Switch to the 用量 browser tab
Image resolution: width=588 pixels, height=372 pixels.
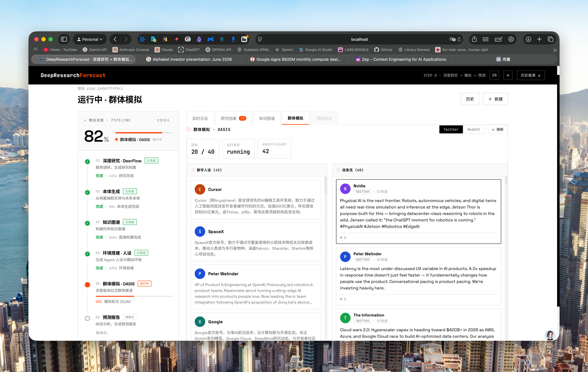pyautogui.click(x=503, y=59)
